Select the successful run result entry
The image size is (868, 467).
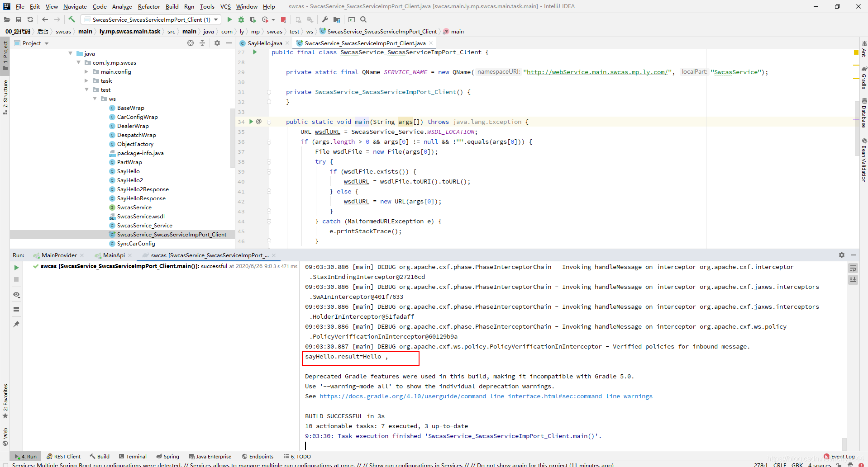point(165,266)
